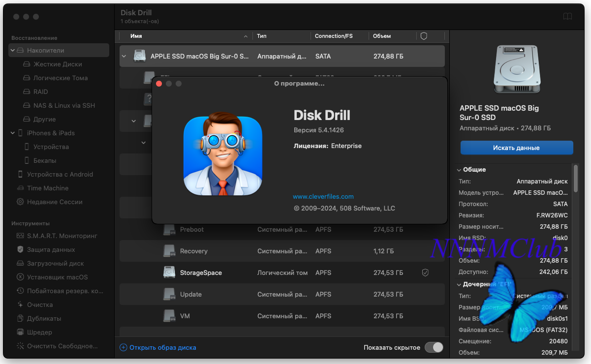This screenshot has height=364, width=591.
Task: Click the Недавние Сессии gear icon
Action: coord(20,202)
